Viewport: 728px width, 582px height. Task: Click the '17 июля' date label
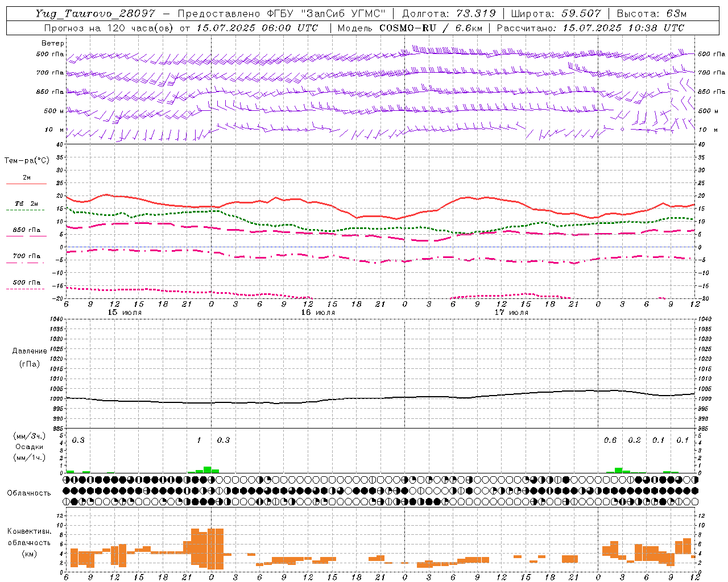(x=511, y=313)
